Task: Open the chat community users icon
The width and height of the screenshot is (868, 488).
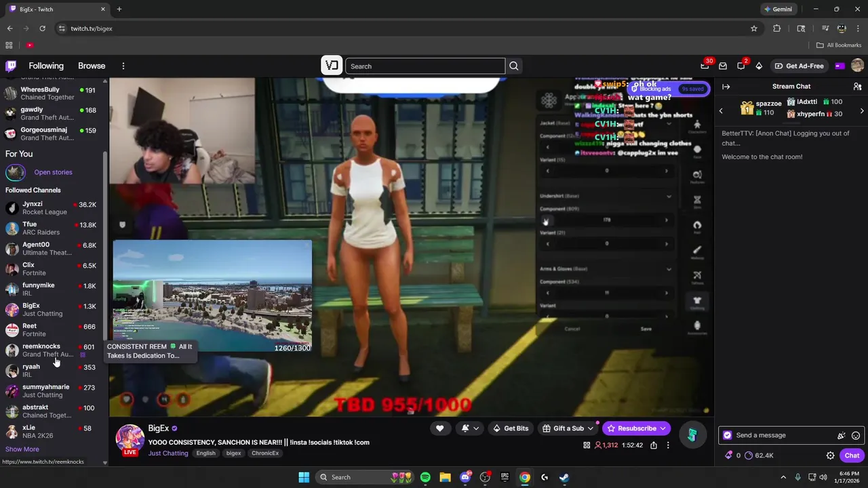Action: 857,87
